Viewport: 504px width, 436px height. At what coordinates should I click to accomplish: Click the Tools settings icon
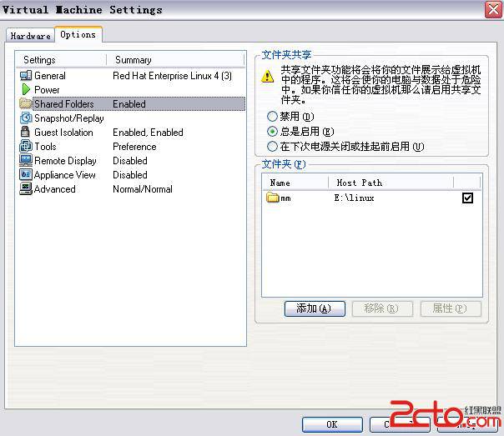pyautogui.click(x=25, y=147)
